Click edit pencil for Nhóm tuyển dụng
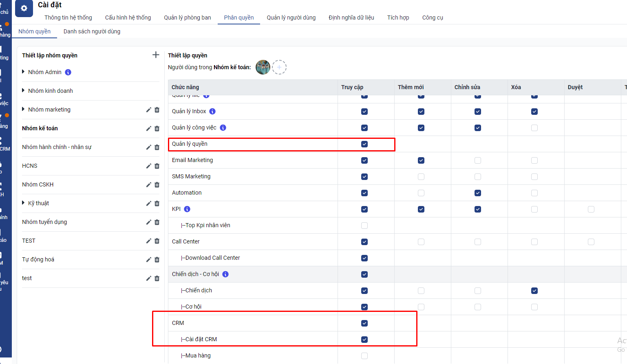 (149, 222)
